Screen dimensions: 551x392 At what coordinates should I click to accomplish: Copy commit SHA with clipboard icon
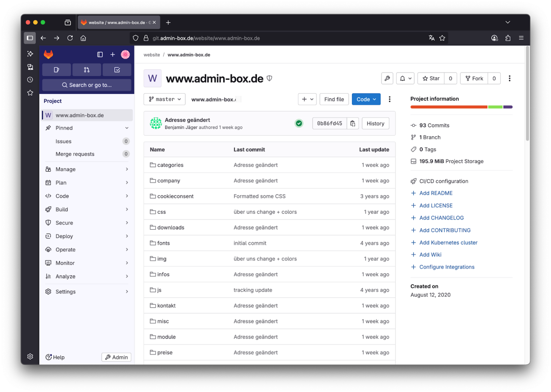[353, 123]
